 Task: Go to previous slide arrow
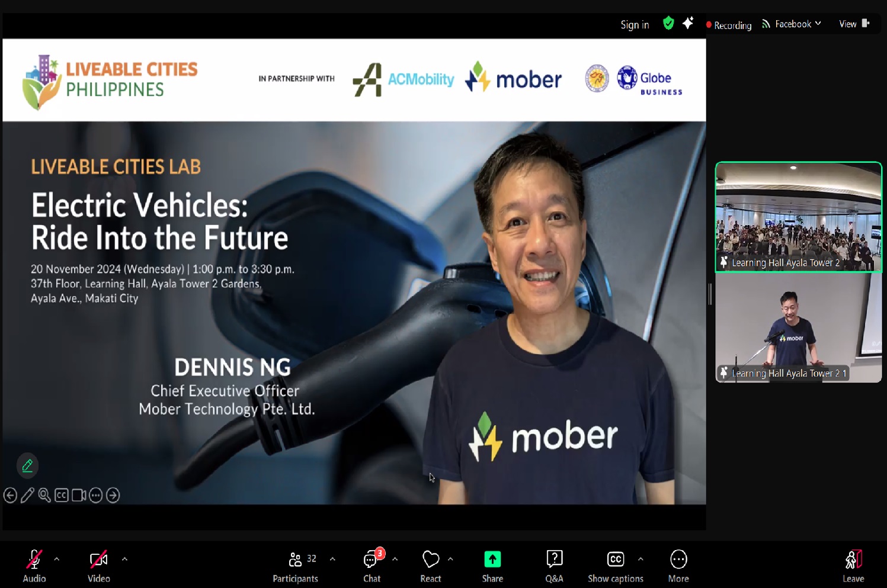(10, 495)
